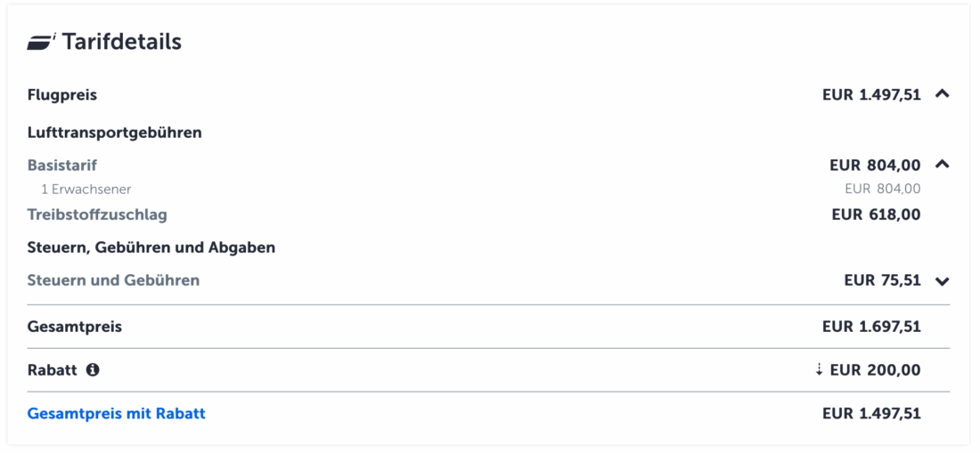Image resolution: width=980 pixels, height=453 pixels.
Task: Click the Steuern, Gebühren und Abgaben heading
Action: coord(151,247)
